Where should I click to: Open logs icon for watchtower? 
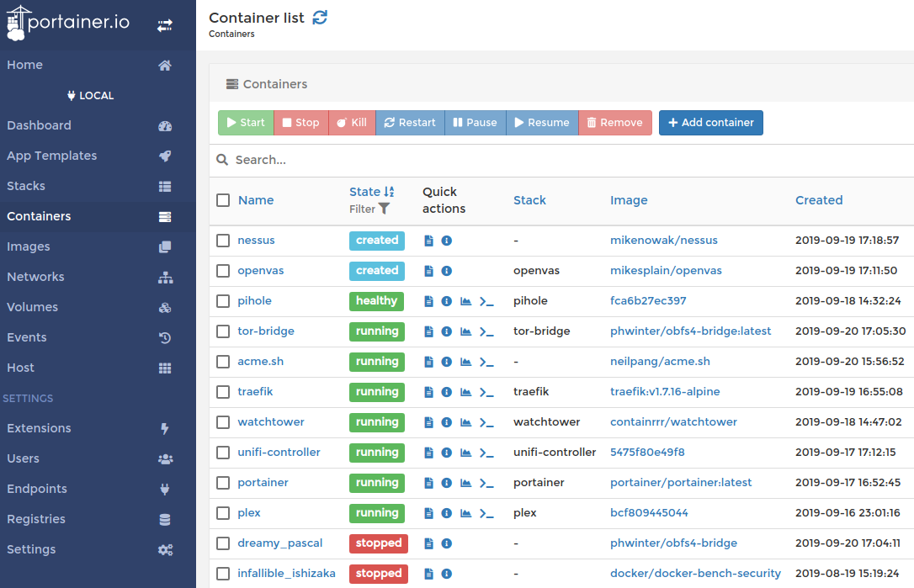point(429,422)
